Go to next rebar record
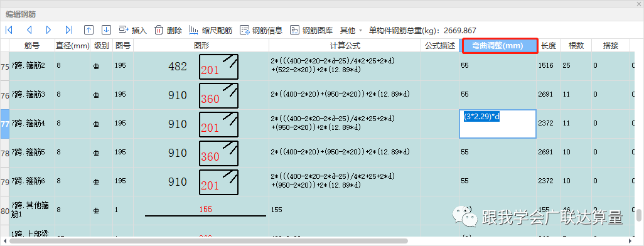This screenshot has width=644, height=246. click(49, 30)
